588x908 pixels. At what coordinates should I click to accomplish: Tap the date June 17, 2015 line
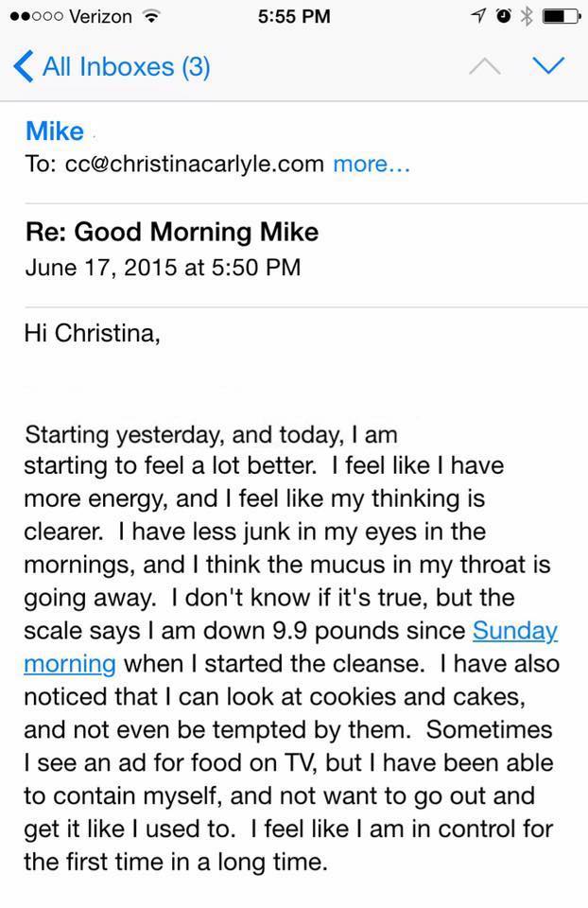point(164,268)
